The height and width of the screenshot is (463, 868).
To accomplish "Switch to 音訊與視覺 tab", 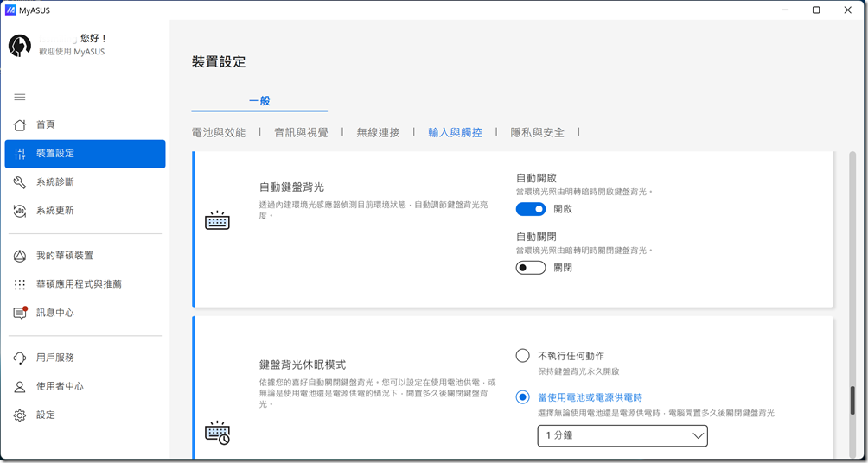I will [x=301, y=132].
